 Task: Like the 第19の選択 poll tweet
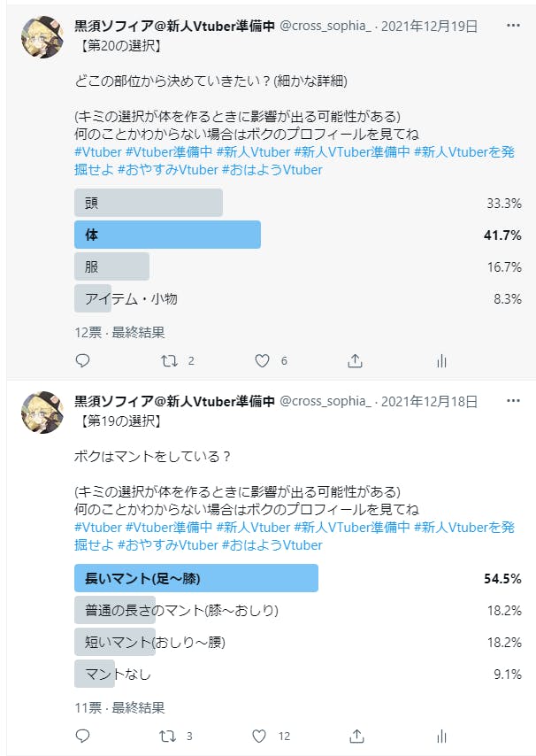[262, 736]
